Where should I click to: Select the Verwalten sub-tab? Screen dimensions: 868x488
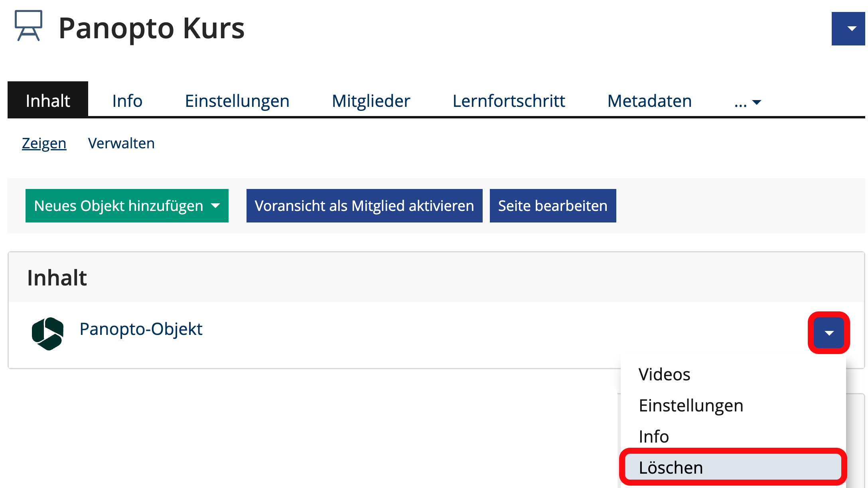121,143
